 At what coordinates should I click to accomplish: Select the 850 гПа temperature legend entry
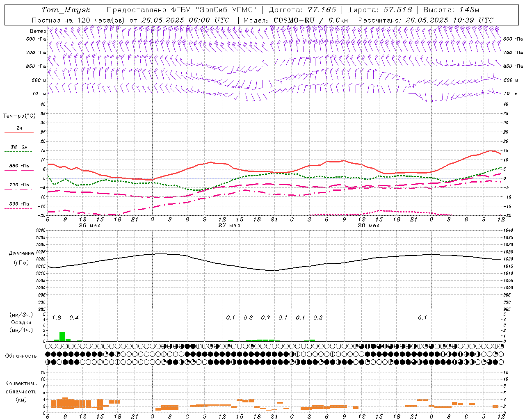point(19,166)
